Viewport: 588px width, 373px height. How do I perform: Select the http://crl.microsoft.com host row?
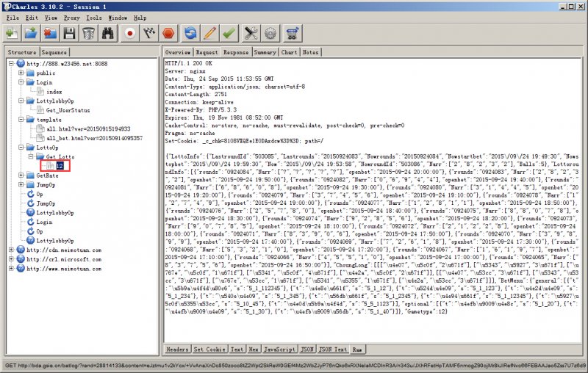tap(64, 259)
